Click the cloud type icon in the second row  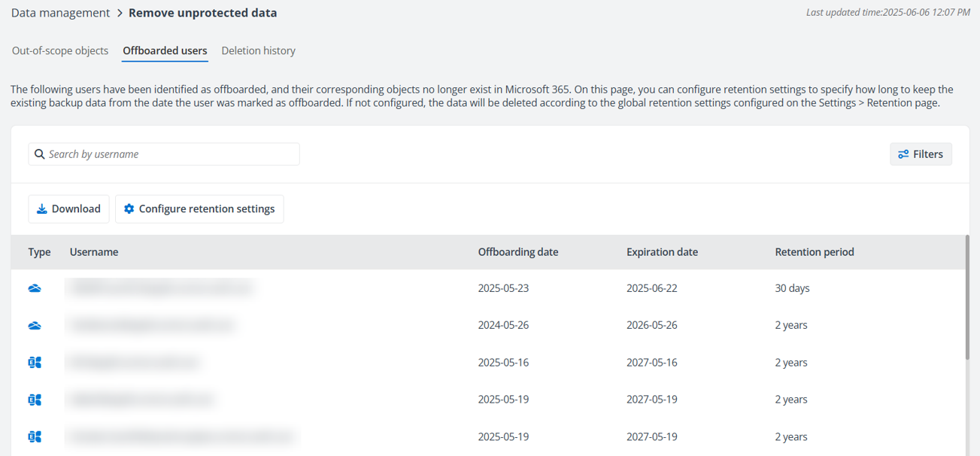[34, 325]
